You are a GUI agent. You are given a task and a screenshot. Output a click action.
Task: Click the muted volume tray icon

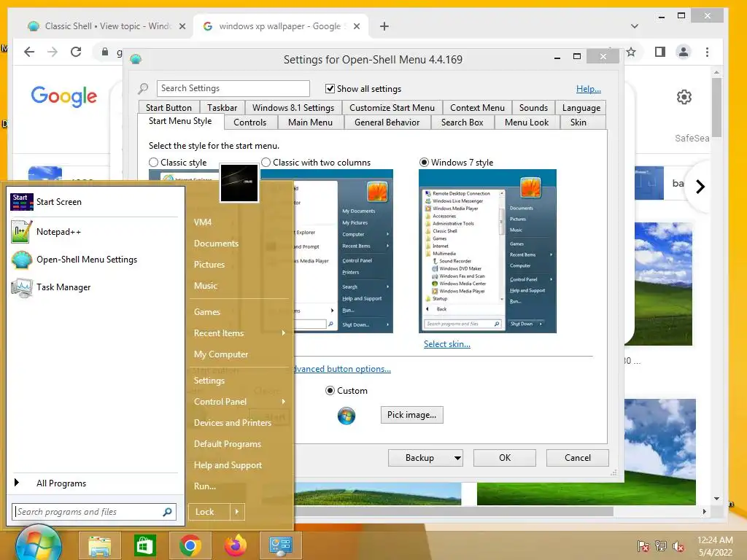[678, 546]
